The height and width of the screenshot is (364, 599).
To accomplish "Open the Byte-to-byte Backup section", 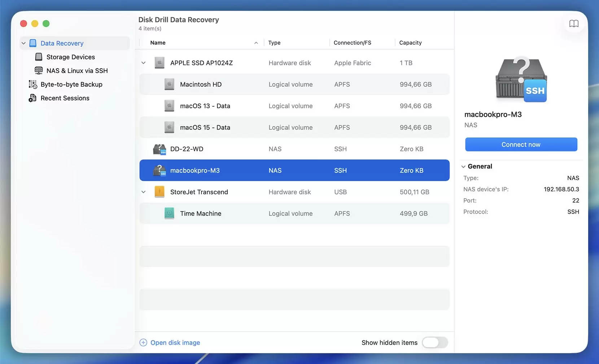I will pyautogui.click(x=71, y=84).
